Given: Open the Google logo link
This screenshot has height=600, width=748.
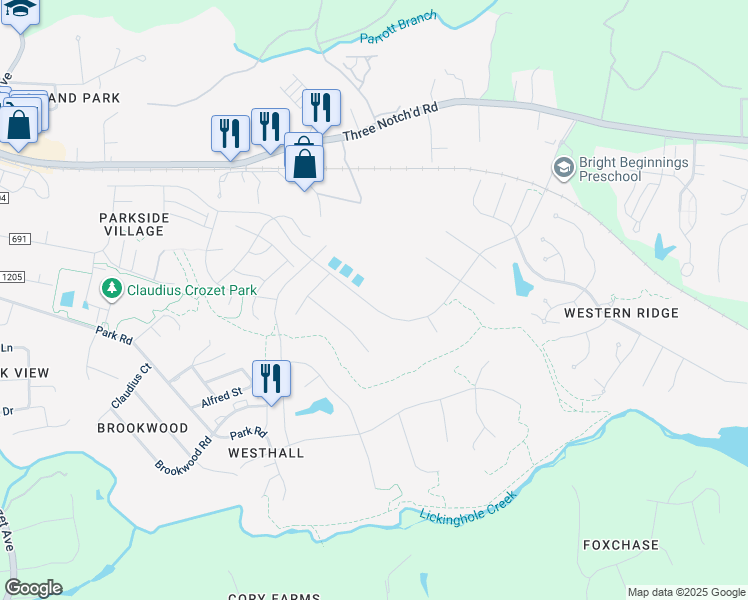Looking at the screenshot, I should [33, 588].
